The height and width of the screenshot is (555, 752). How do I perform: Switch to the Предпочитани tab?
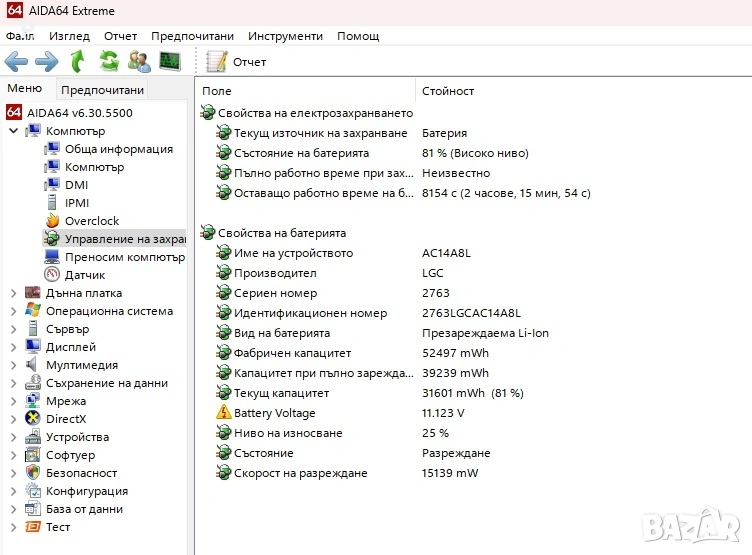[102, 90]
